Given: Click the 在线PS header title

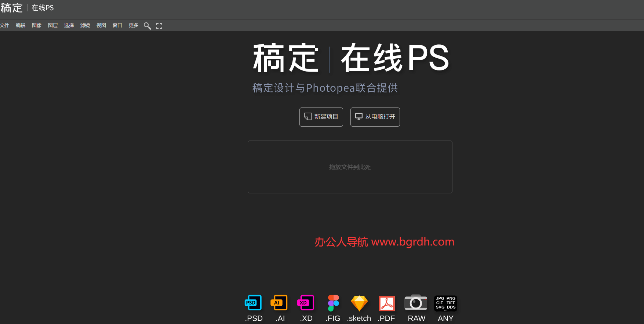Looking at the screenshot, I should click(43, 8).
